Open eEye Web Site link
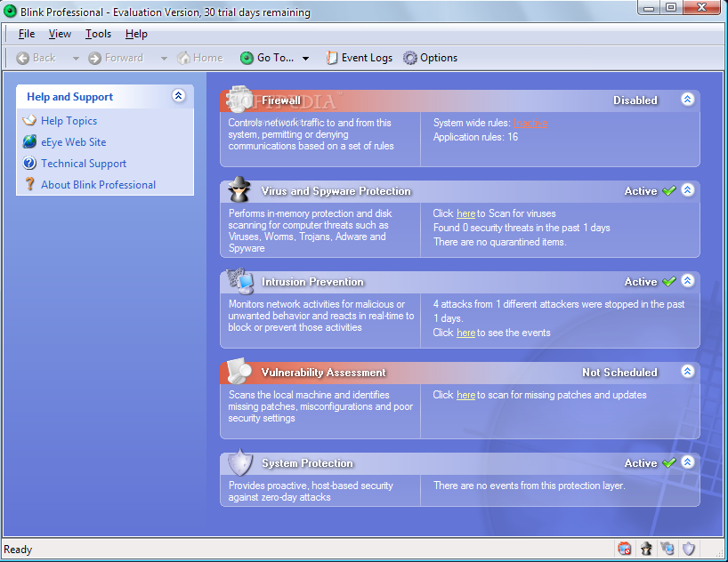This screenshot has width=728, height=562. click(73, 142)
